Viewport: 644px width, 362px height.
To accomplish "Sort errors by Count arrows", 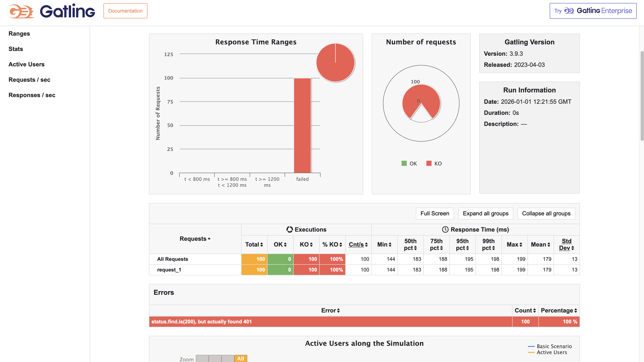I will [534, 311].
